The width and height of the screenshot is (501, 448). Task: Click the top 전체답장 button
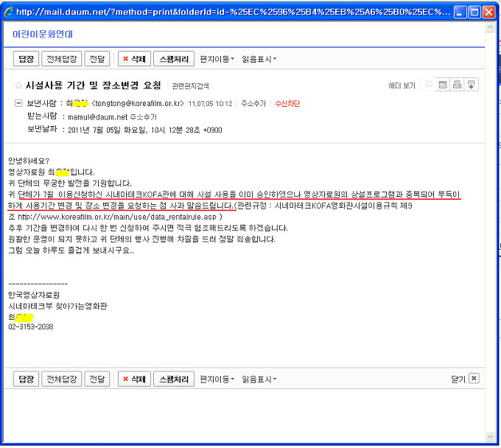pyautogui.click(x=62, y=59)
